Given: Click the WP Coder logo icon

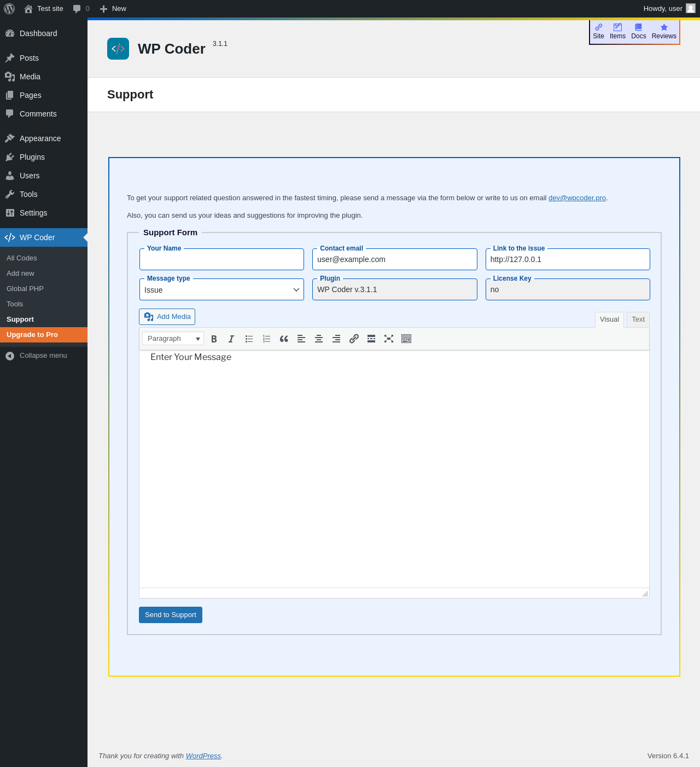Looking at the screenshot, I should point(118,49).
